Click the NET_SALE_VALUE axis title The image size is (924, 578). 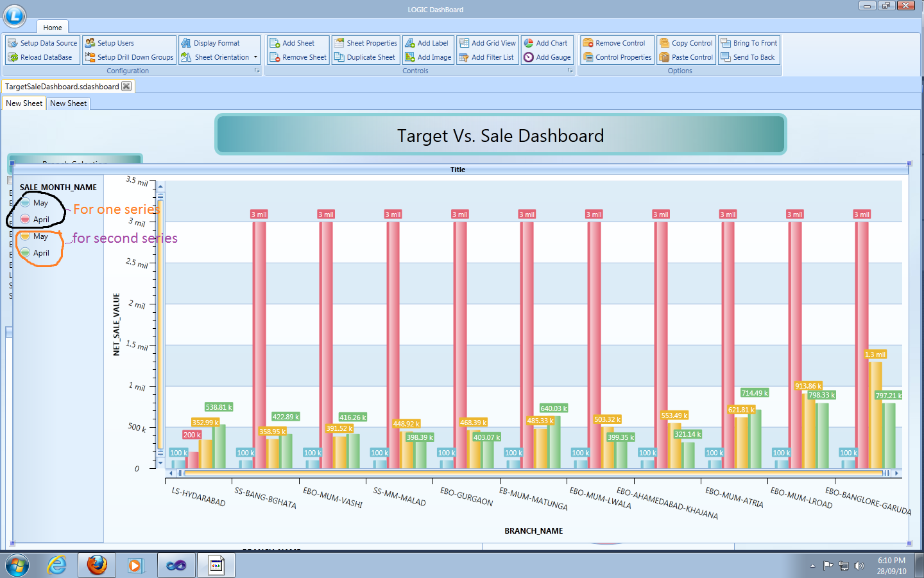[117, 324]
